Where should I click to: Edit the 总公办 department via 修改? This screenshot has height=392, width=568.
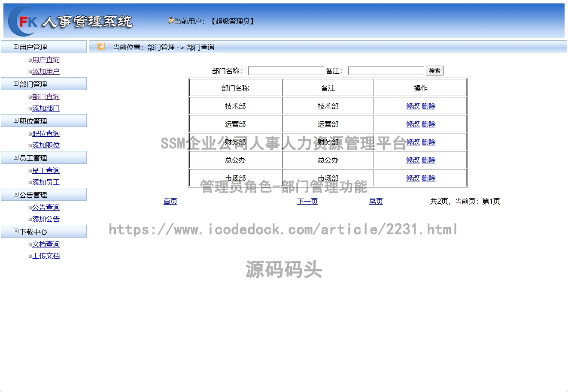click(413, 160)
